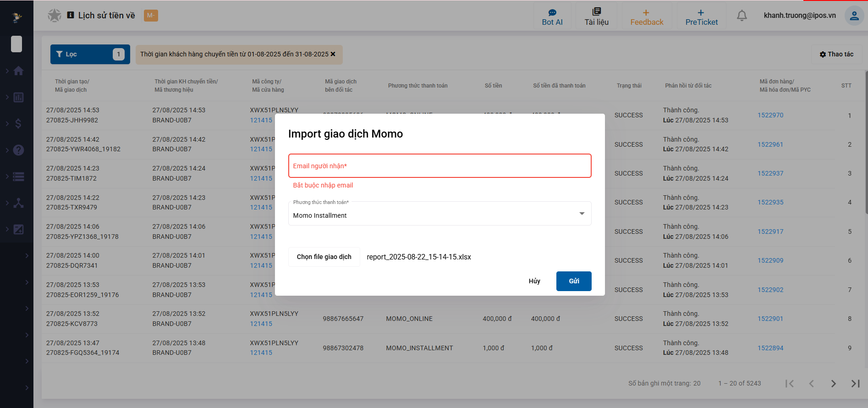Click transaction code 270825-JHH9982
Image resolution: width=868 pixels, height=408 pixels.
coord(72,120)
